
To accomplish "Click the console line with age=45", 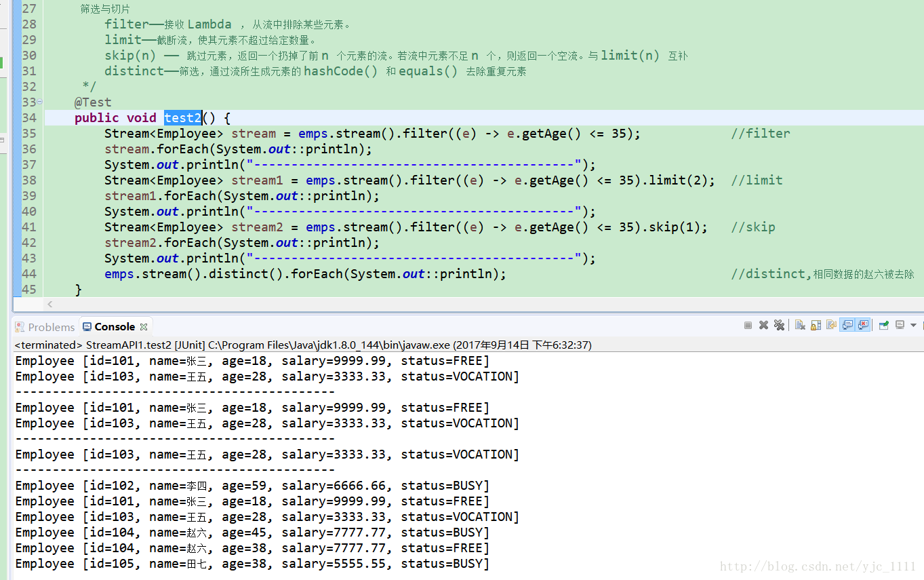I will pos(252,533).
